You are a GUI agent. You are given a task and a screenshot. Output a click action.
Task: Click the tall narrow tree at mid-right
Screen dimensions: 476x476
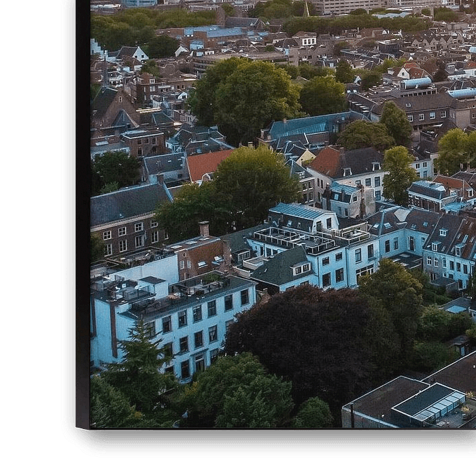398,173
